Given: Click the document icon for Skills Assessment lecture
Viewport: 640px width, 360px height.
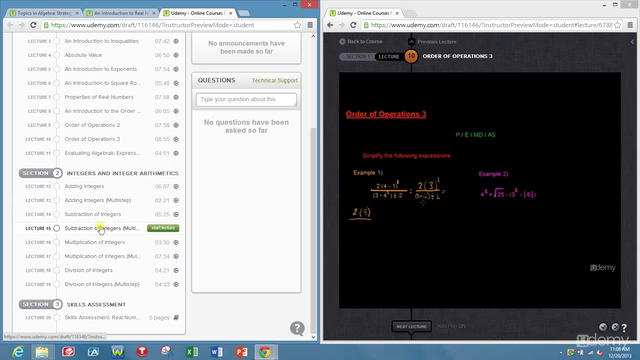Looking at the screenshot, I should click(x=176, y=318).
